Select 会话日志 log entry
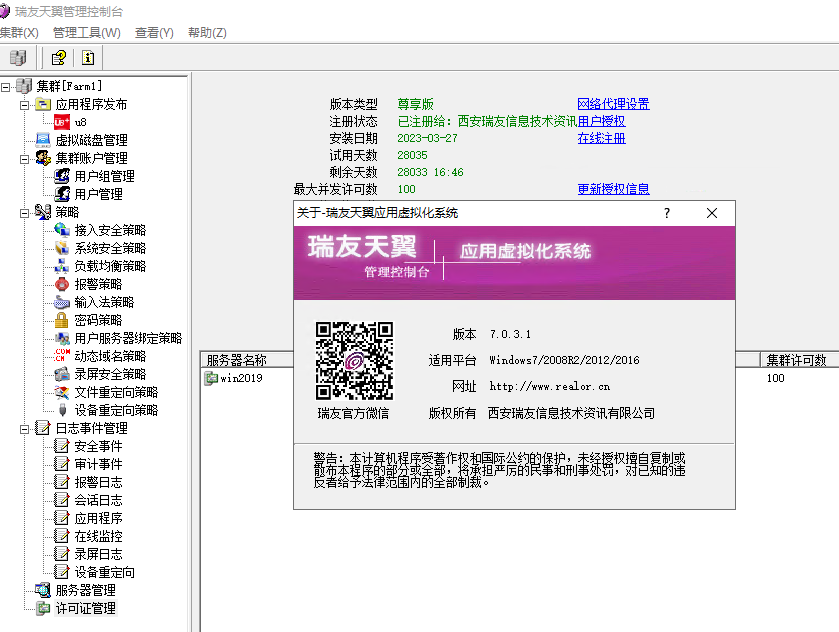This screenshot has height=632, width=839. coord(98,500)
